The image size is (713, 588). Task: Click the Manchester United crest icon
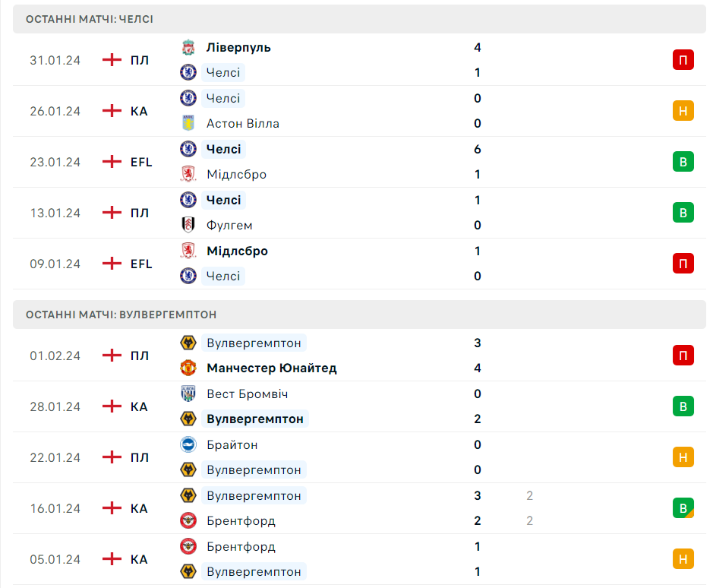[188, 368]
